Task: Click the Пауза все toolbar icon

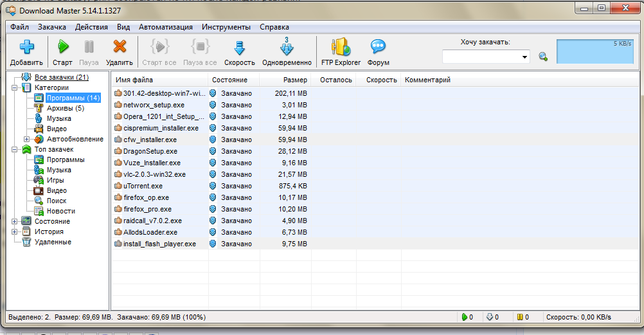Action: coord(200,46)
